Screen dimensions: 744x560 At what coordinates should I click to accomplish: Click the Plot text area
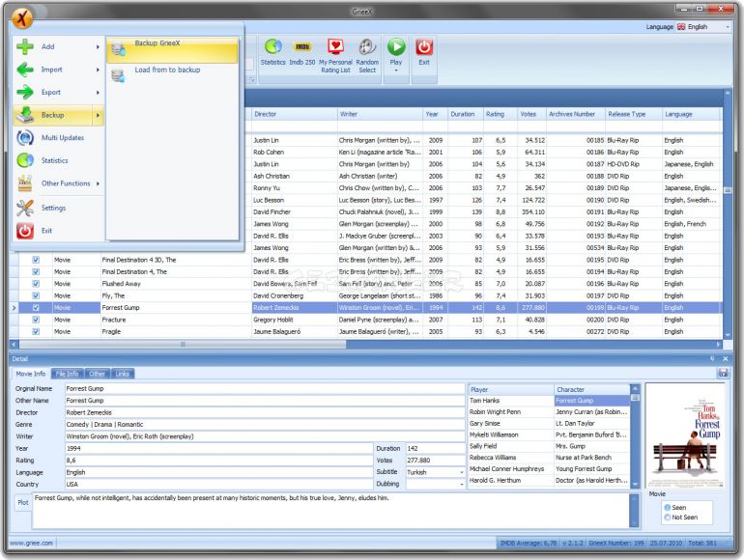330,511
